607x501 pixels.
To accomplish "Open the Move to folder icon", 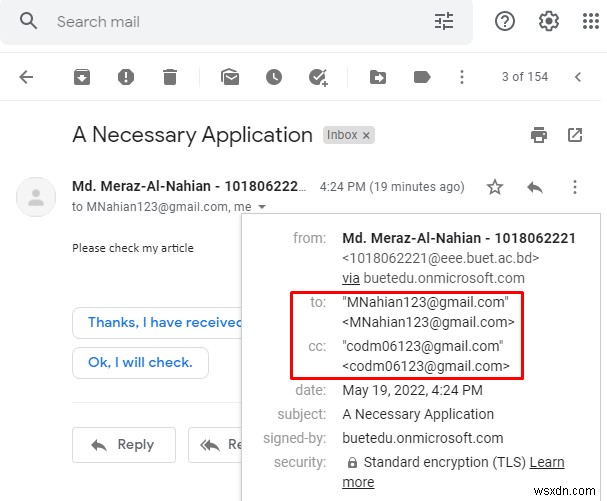I will click(378, 77).
